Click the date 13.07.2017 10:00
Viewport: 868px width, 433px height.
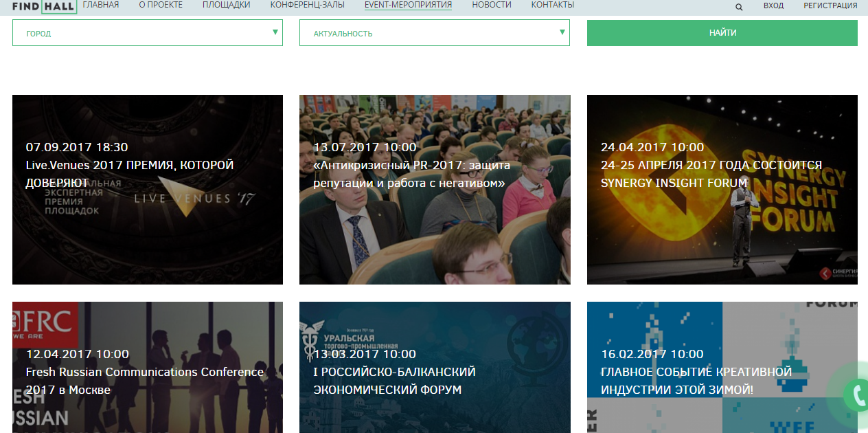365,147
